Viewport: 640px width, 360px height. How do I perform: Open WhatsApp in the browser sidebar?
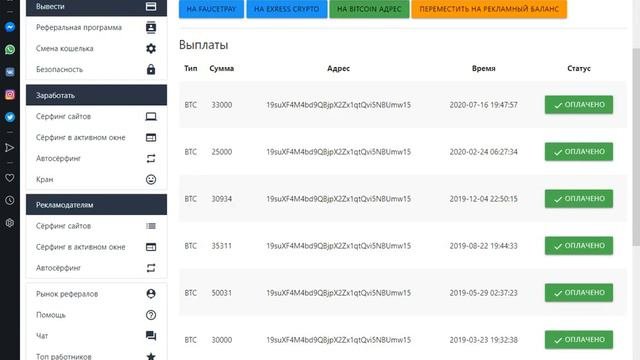[10, 49]
